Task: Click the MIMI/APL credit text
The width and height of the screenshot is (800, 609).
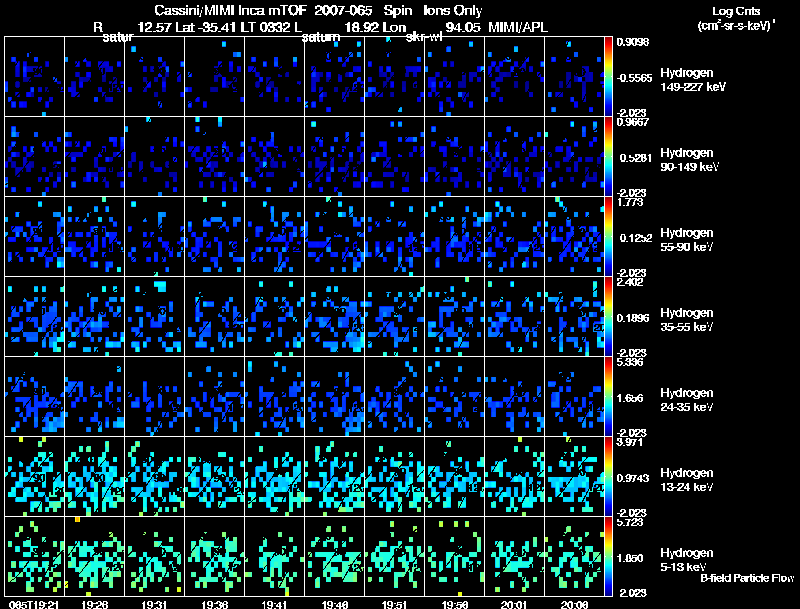Action: pos(518,27)
